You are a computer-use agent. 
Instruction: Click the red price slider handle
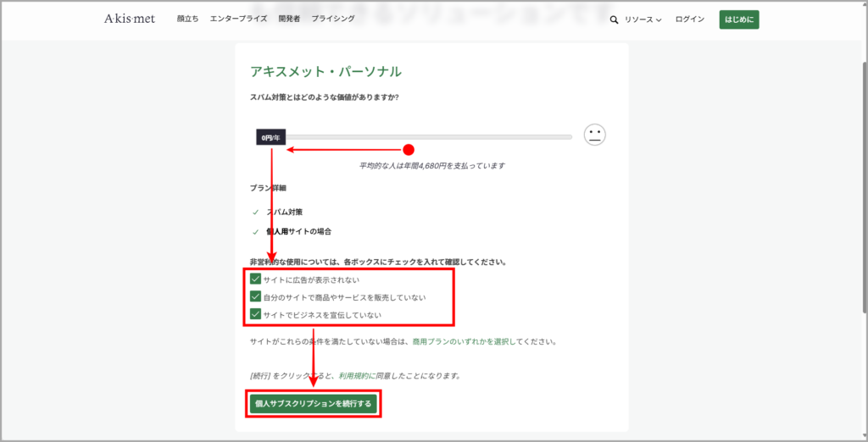pos(408,150)
